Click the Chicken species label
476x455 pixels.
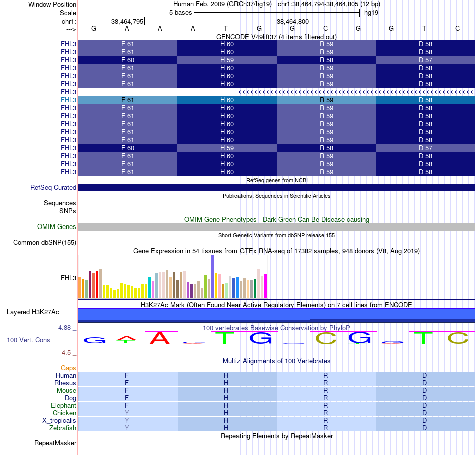click(x=64, y=413)
